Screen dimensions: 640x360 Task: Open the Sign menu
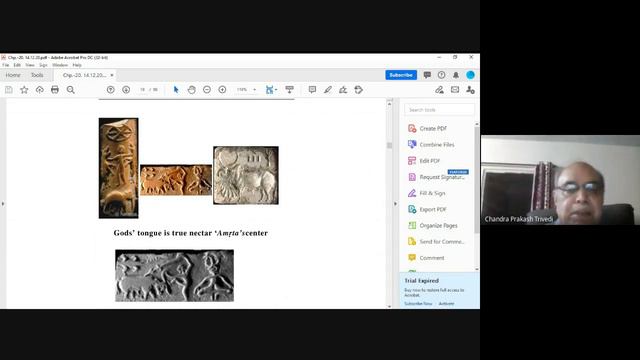click(x=43, y=65)
